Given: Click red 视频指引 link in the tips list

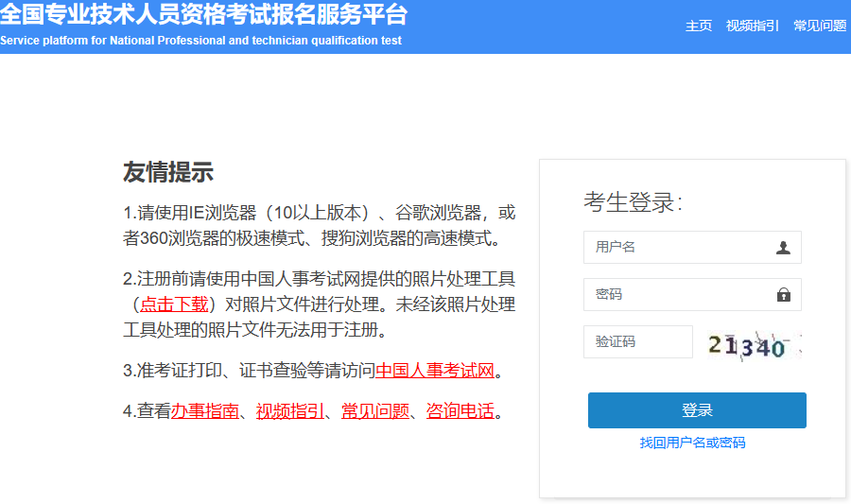Looking at the screenshot, I should point(289,411).
